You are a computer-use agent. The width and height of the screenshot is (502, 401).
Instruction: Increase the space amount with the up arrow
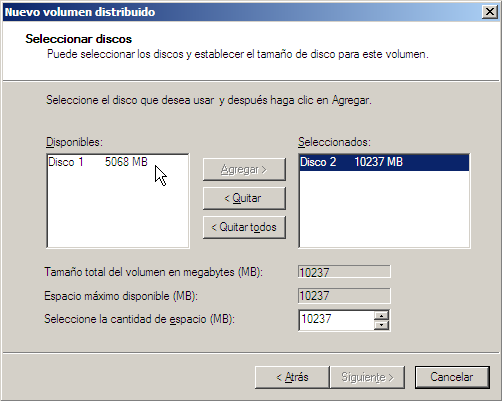pos(381,315)
